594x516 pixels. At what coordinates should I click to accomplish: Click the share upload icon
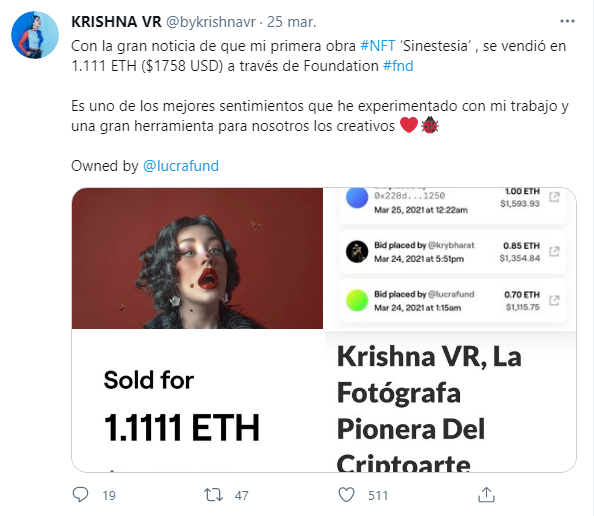486,494
